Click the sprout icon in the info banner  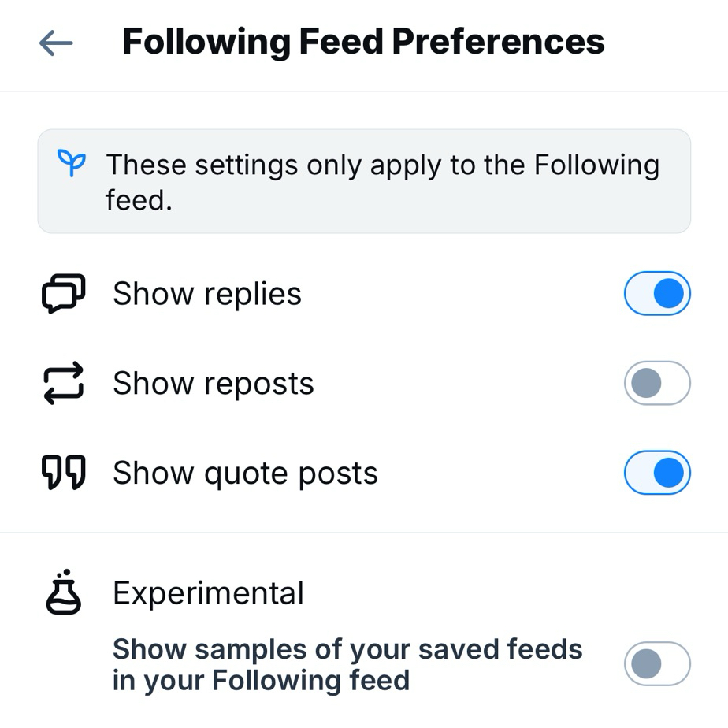pos(72,164)
